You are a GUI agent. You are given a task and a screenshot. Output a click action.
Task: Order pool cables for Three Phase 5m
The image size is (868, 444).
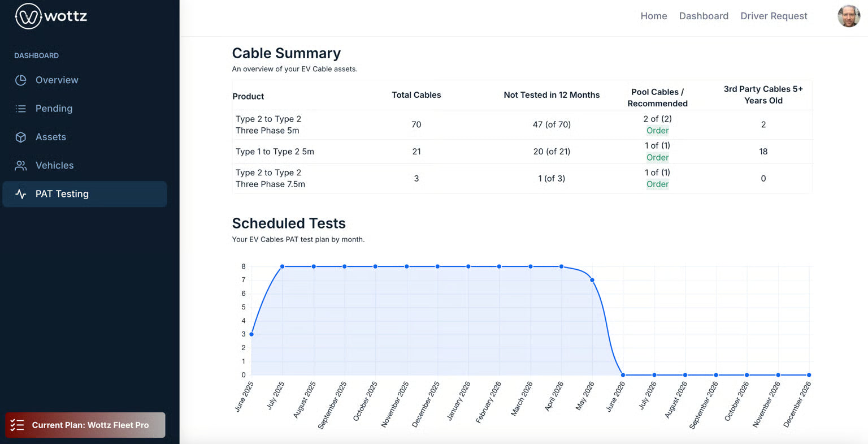coord(657,131)
